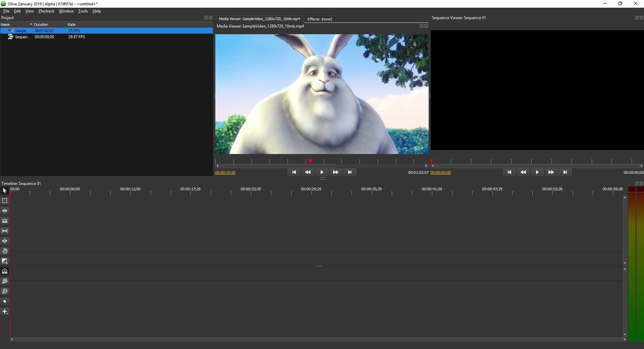Activate the Transition tool

coord(5,261)
